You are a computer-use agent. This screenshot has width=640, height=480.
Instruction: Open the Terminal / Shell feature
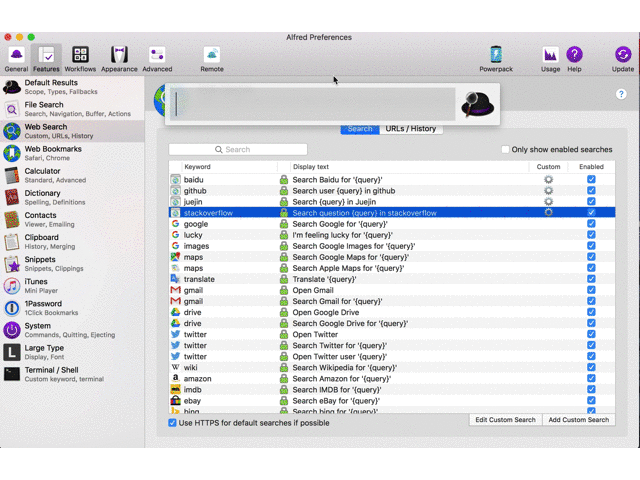click(x=72, y=374)
